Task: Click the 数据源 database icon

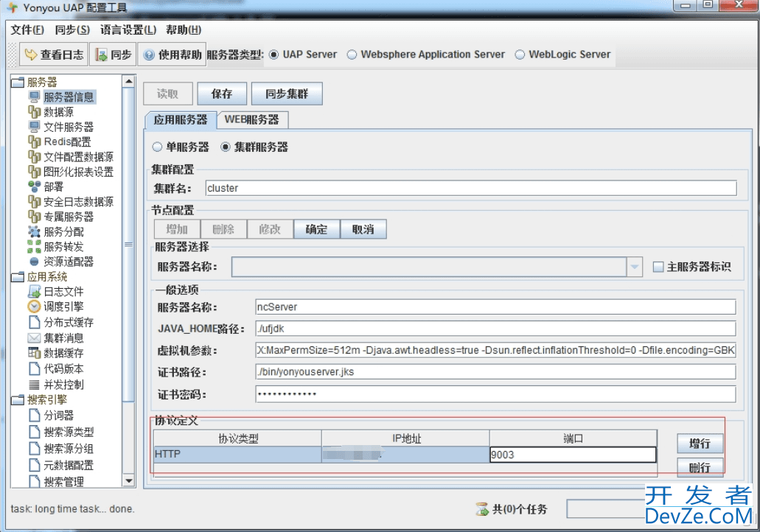Action: click(x=35, y=112)
